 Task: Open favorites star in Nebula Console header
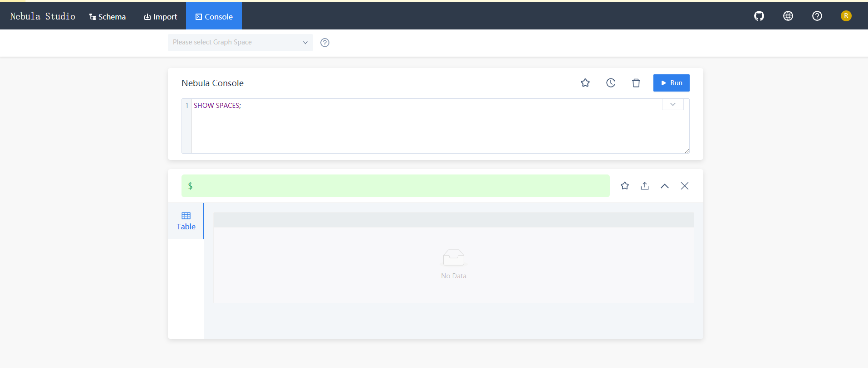585,83
